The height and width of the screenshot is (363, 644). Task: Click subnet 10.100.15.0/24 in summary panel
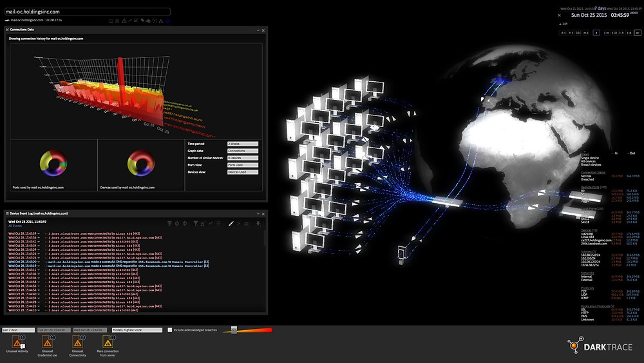tap(591, 255)
